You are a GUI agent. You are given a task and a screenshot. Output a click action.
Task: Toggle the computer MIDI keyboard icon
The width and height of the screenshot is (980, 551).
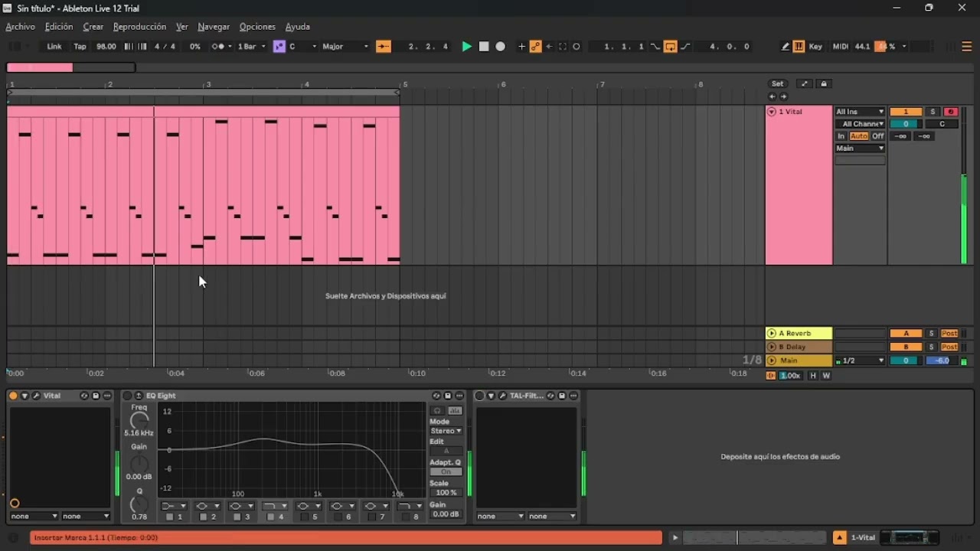[x=799, y=47]
